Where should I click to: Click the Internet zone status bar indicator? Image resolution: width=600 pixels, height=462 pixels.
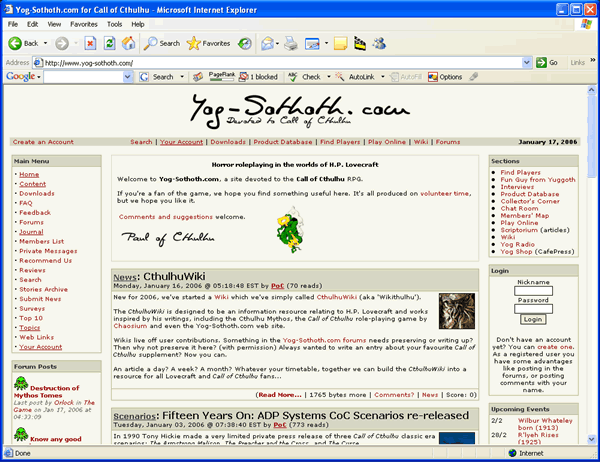pyautogui.click(x=526, y=453)
